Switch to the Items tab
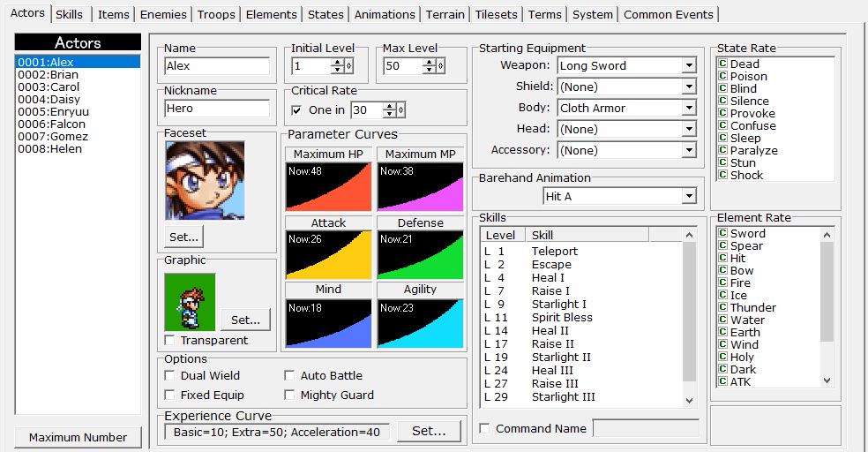The image size is (868, 452). point(114,14)
